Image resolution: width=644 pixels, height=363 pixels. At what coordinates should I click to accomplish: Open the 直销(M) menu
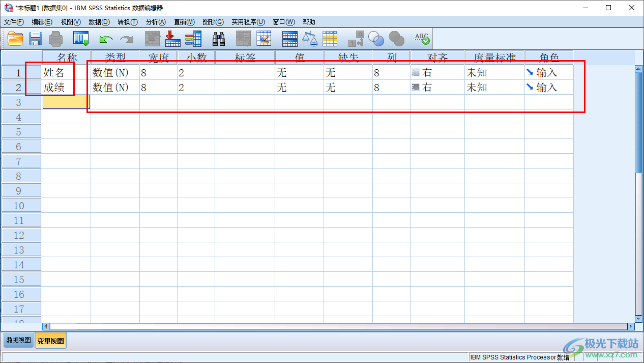click(184, 22)
